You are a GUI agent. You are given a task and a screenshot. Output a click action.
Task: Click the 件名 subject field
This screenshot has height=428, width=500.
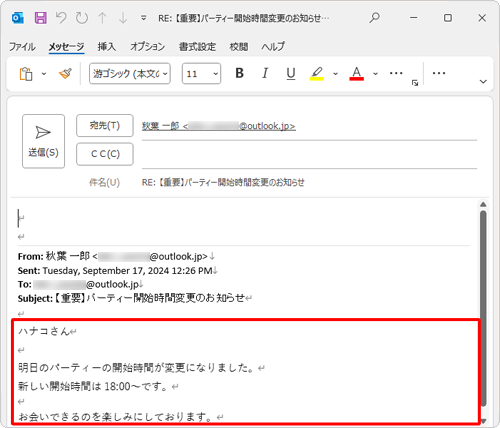pos(309,182)
